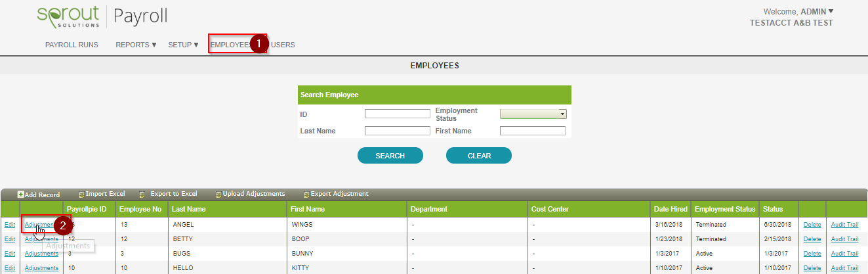
Task: Expand the REPORTS dropdown menu
Action: click(x=136, y=45)
